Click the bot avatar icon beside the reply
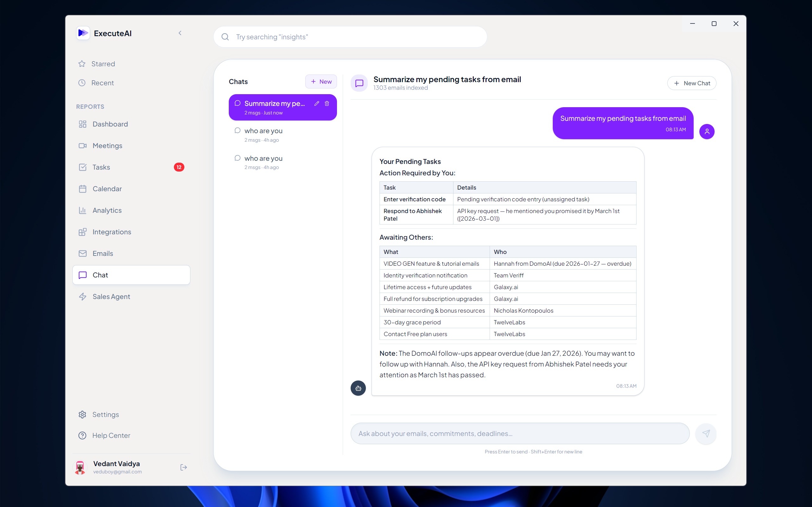This screenshot has height=507, width=812. [x=358, y=388]
